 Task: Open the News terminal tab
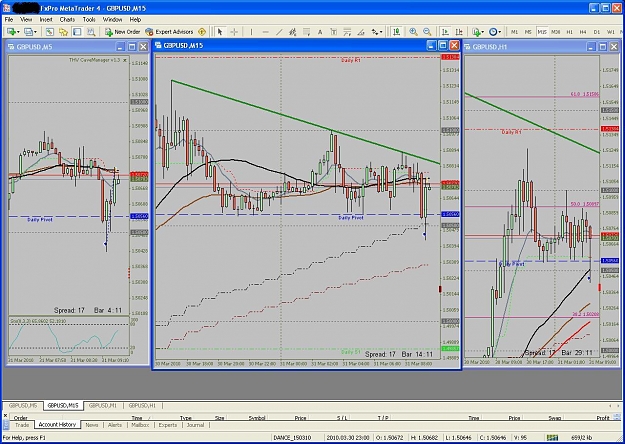pyautogui.click(x=92, y=425)
